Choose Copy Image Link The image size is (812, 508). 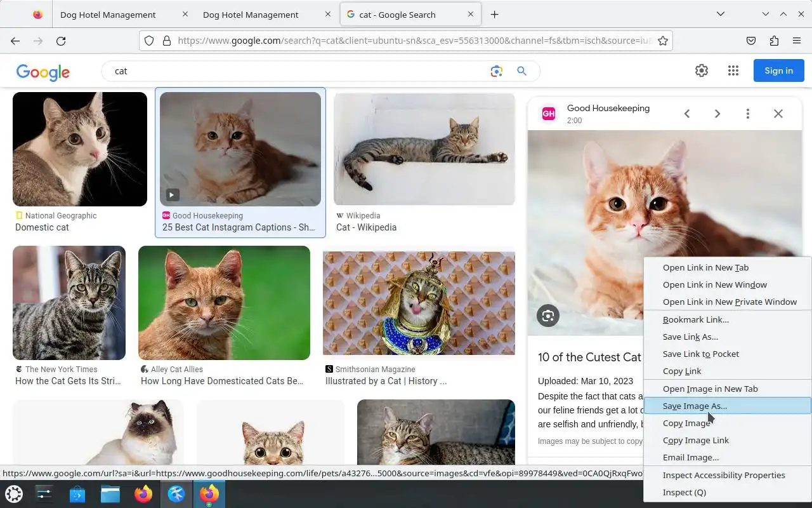728,440
